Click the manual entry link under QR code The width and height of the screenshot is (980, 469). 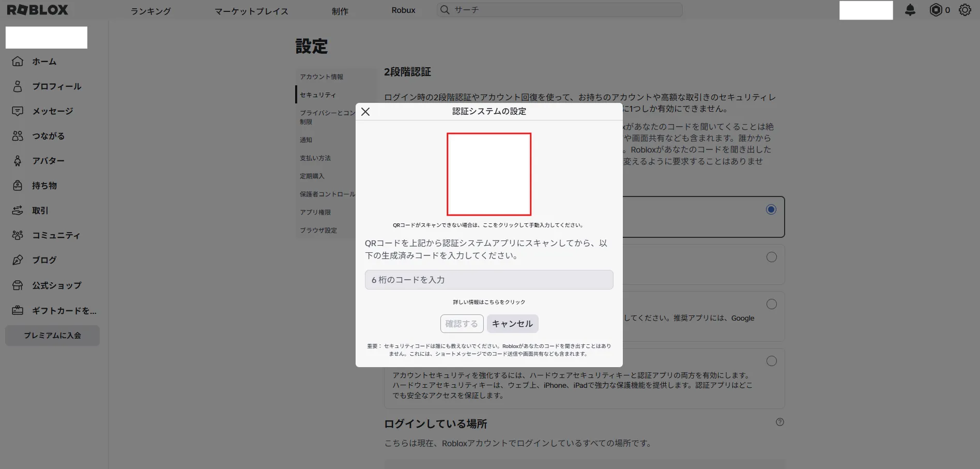(488, 225)
